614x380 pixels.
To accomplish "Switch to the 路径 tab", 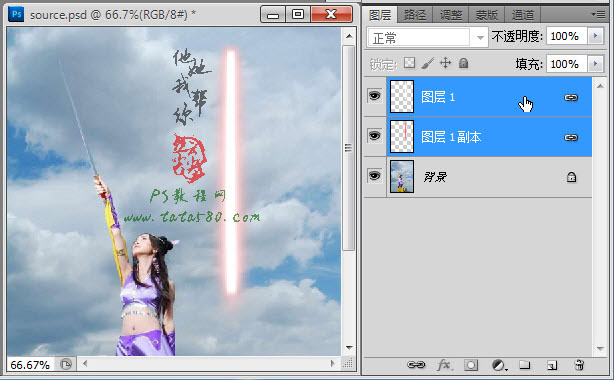I will 415,15.
